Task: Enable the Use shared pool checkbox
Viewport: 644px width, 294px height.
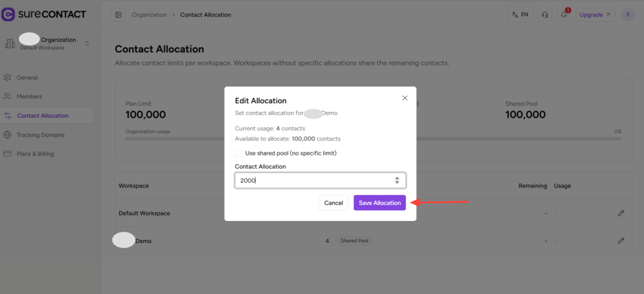Action: (239, 153)
